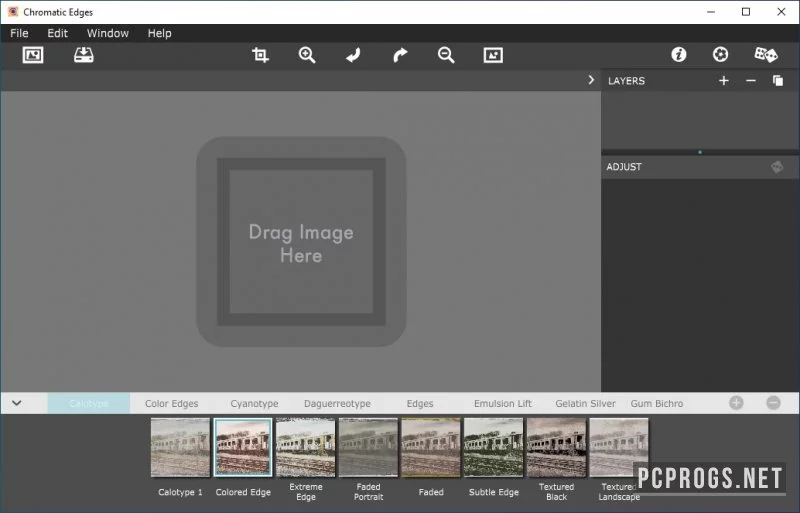800x513 pixels.
Task: Apply the Textured Landscape preset thumbnail
Action: tap(619, 447)
